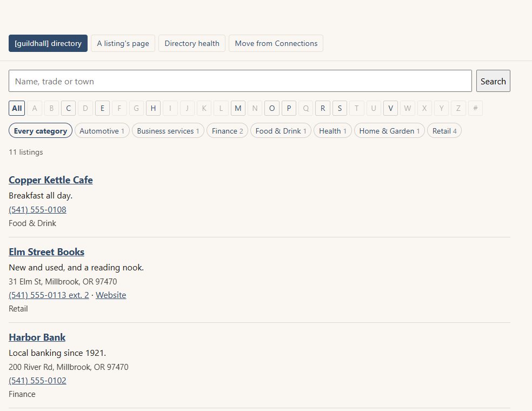Visit the Elm Street Books Website link
The width and height of the screenshot is (532, 411).
point(111,295)
